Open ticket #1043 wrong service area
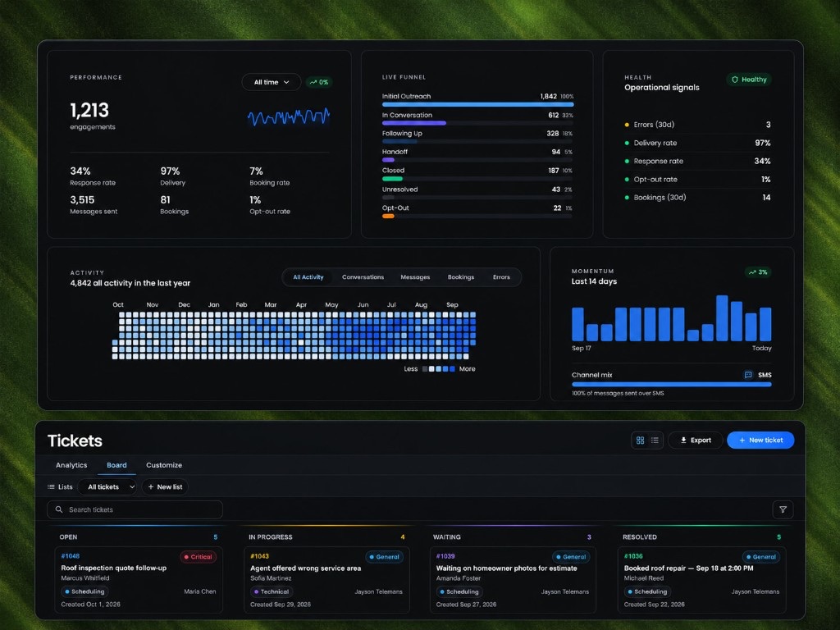The height and width of the screenshot is (630, 840). pyautogui.click(x=326, y=580)
